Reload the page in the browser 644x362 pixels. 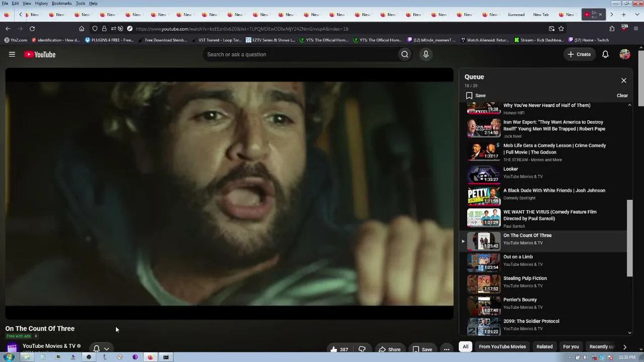click(x=32, y=29)
